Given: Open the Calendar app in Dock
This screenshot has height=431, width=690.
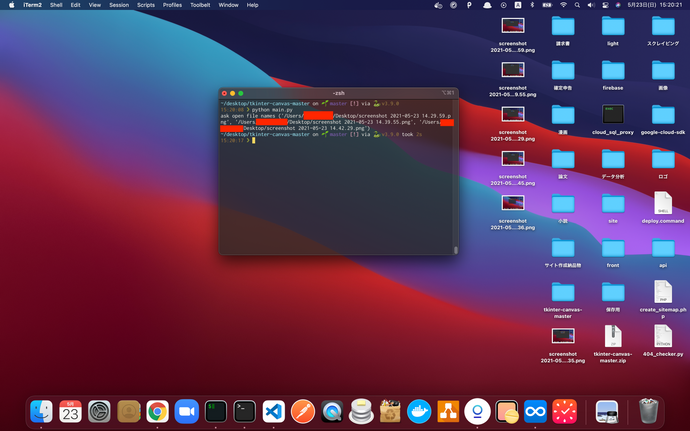Looking at the screenshot, I should tap(70, 412).
